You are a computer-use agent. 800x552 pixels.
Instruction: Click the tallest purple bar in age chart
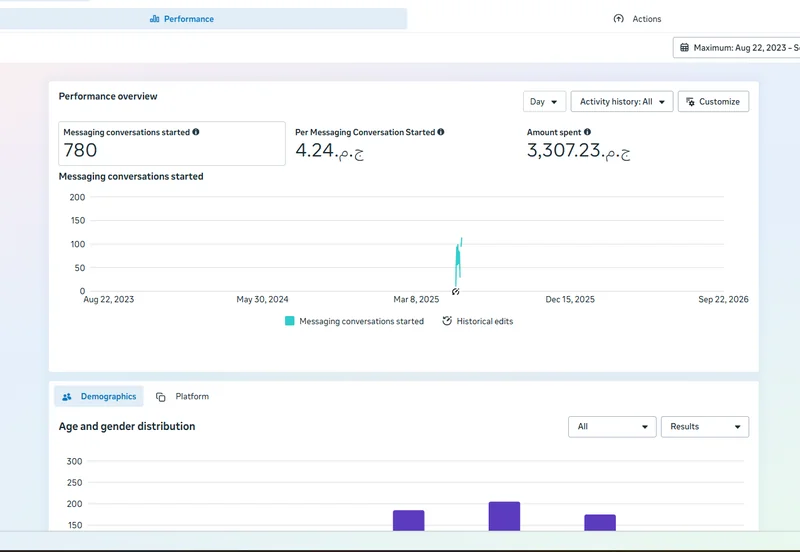[504, 516]
